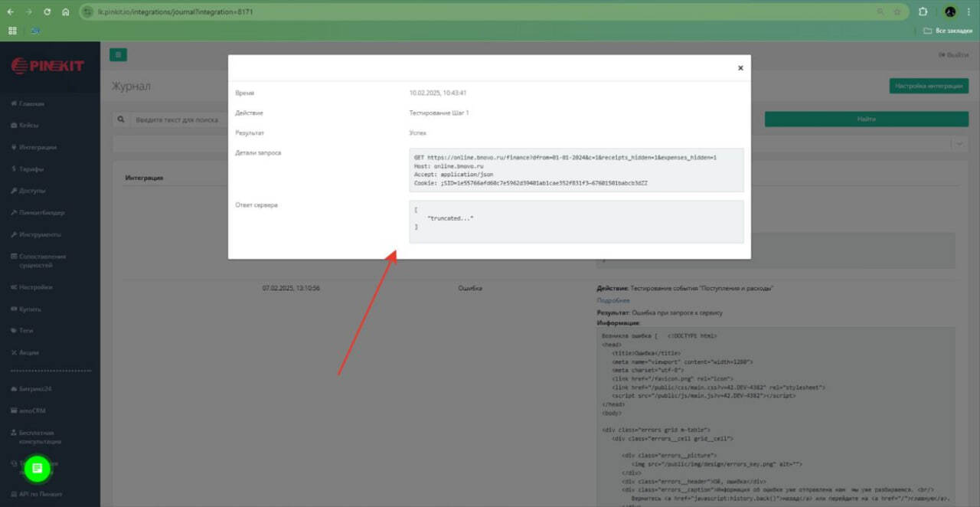Bookmark this page with the star icon

coord(897,12)
